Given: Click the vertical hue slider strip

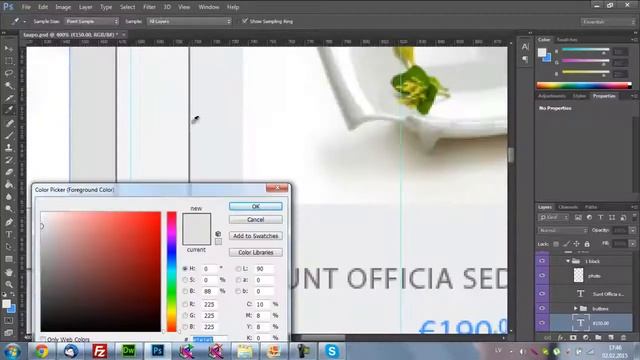Looking at the screenshot, I should [x=171, y=271].
